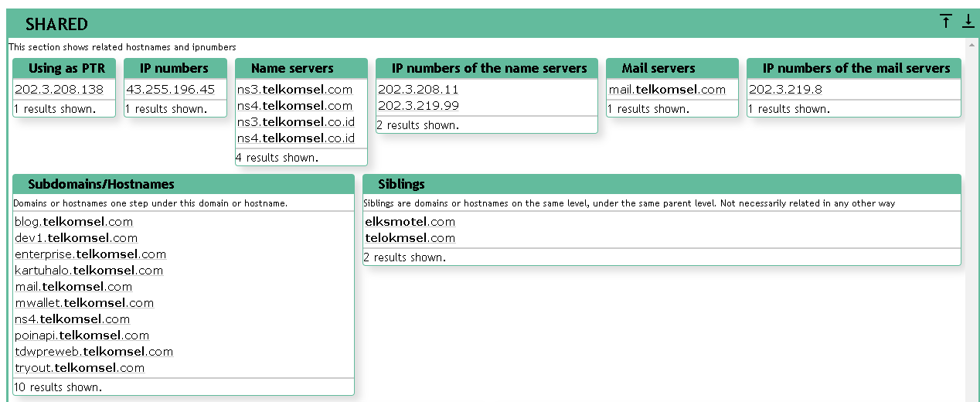
Task: Open name server ns3.telkomsel.com
Action: coord(294,90)
